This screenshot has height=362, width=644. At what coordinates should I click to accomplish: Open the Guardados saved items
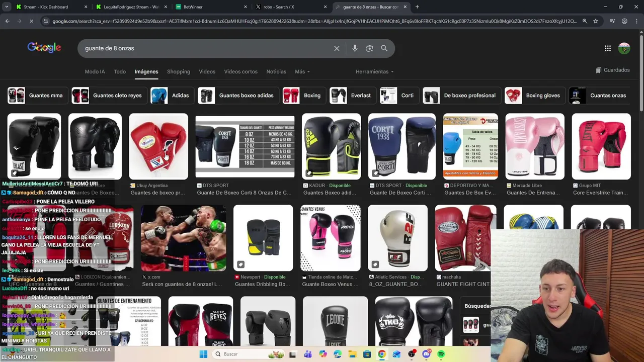point(613,70)
